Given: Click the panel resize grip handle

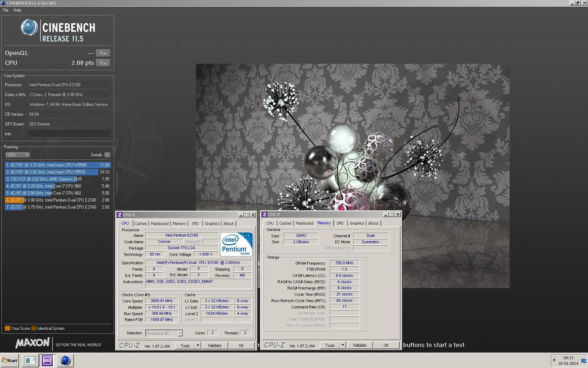Looking at the screenshot, I should pos(117,183).
